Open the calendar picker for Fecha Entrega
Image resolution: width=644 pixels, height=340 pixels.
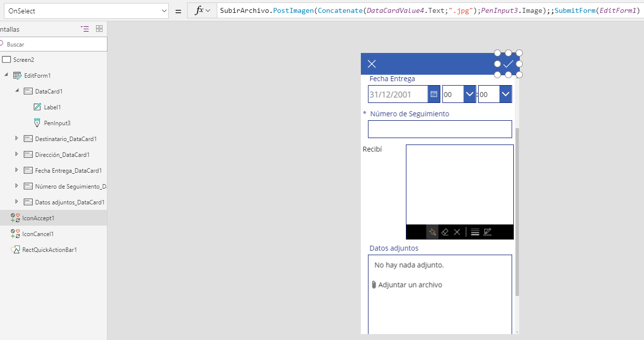tap(434, 94)
